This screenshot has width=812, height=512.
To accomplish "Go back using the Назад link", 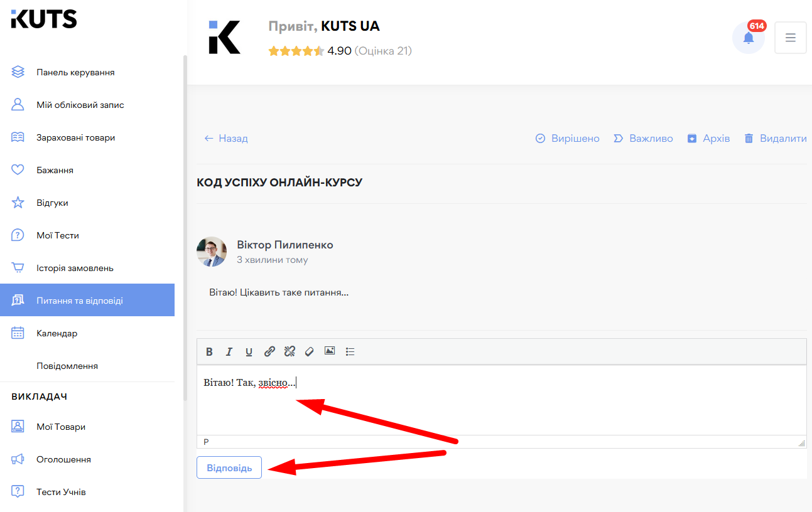I will coord(225,138).
